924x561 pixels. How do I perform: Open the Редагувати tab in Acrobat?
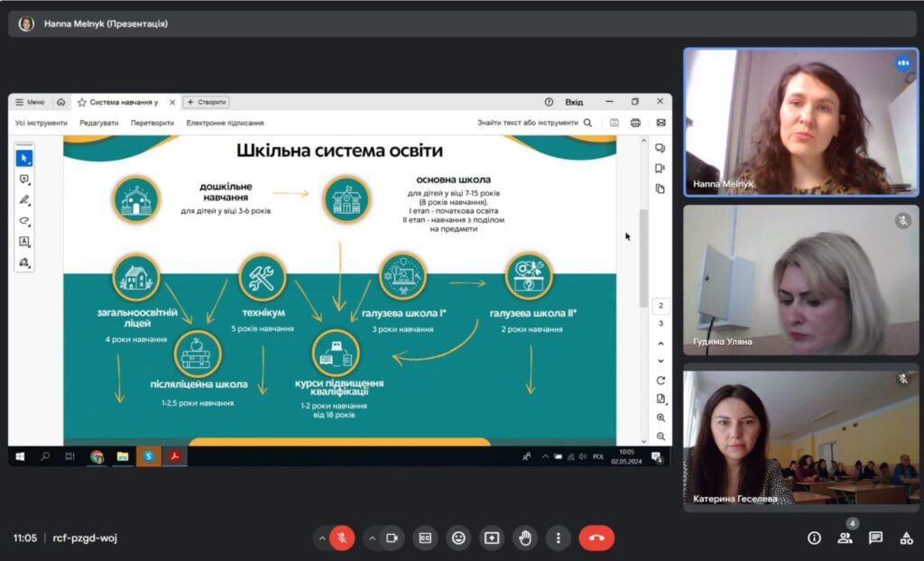[x=98, y=123]
